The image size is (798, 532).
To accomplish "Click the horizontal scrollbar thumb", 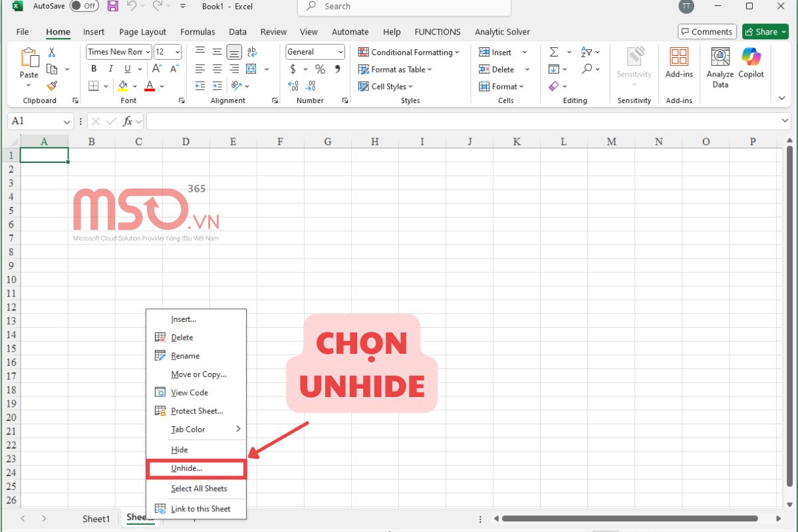I will [x=630, y=519].
